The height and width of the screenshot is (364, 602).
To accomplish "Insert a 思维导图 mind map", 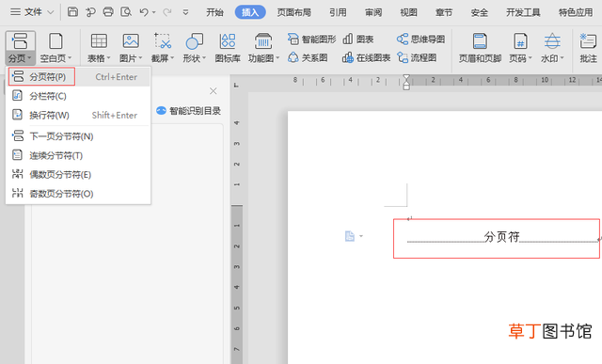I will (420, 39).
